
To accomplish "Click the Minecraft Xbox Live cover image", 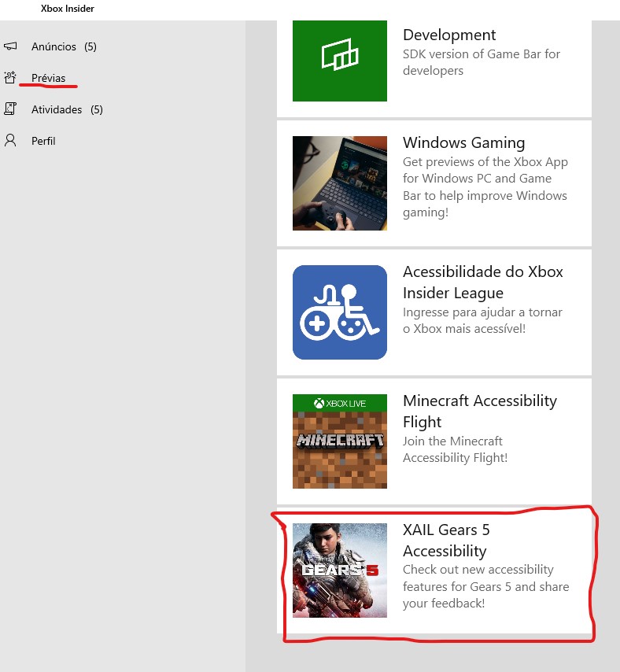I will 340,441.
